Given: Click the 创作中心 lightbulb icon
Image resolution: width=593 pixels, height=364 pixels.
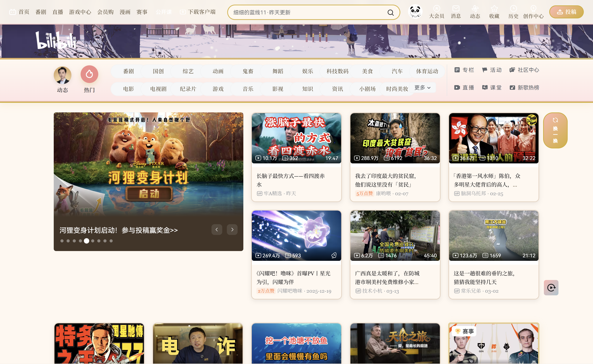Looking at the screenshot, I should coord(533,9).
